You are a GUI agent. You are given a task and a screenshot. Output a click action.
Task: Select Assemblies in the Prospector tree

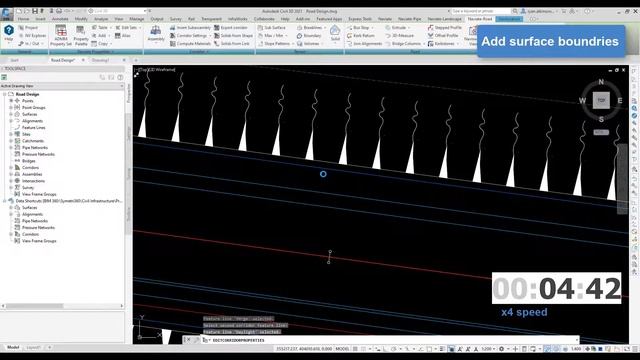[x=32, y=174]
